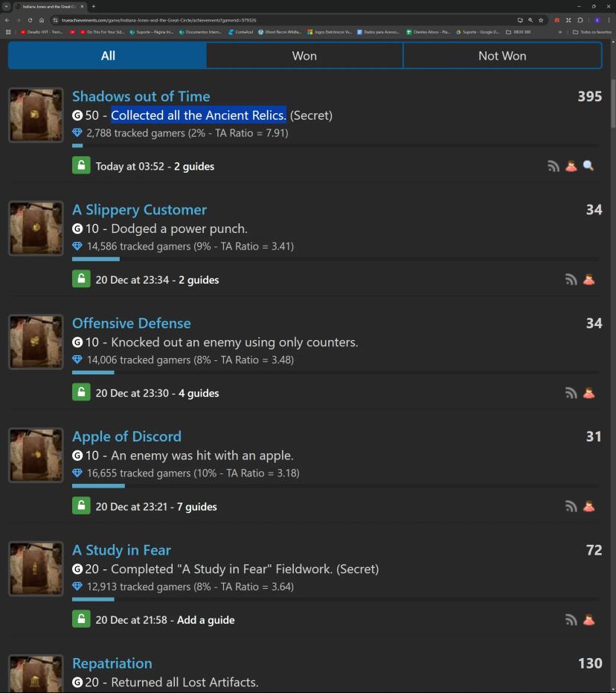Image resolution: width=616 pixels, height=693 pixels.
Task: Click TA diamond icon beside 14,586 tracked gamers
Action: pos(77,246)
